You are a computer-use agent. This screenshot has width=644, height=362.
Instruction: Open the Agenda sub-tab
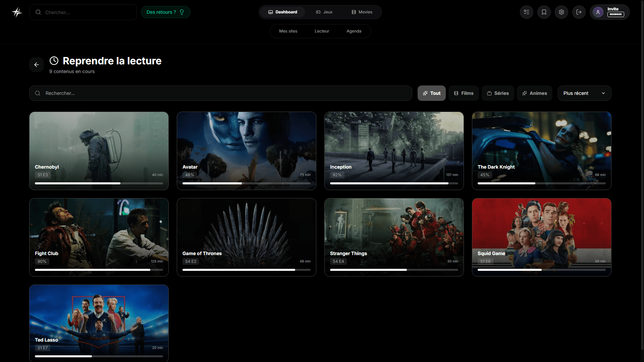[354, 31]
